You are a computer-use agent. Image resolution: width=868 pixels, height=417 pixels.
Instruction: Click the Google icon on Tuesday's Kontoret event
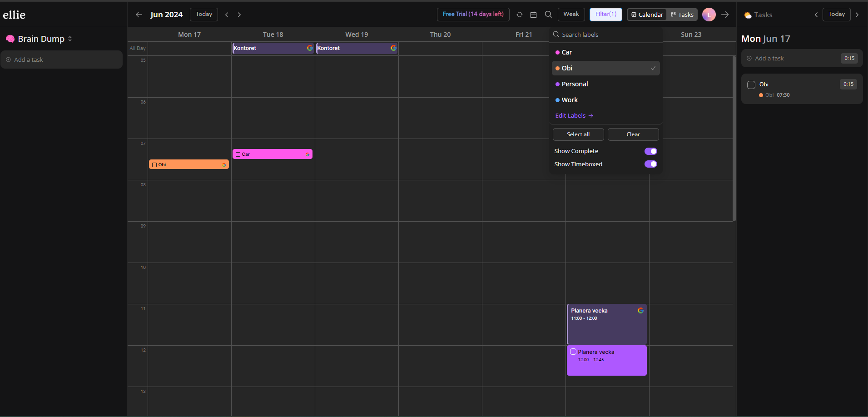(310, 48)
